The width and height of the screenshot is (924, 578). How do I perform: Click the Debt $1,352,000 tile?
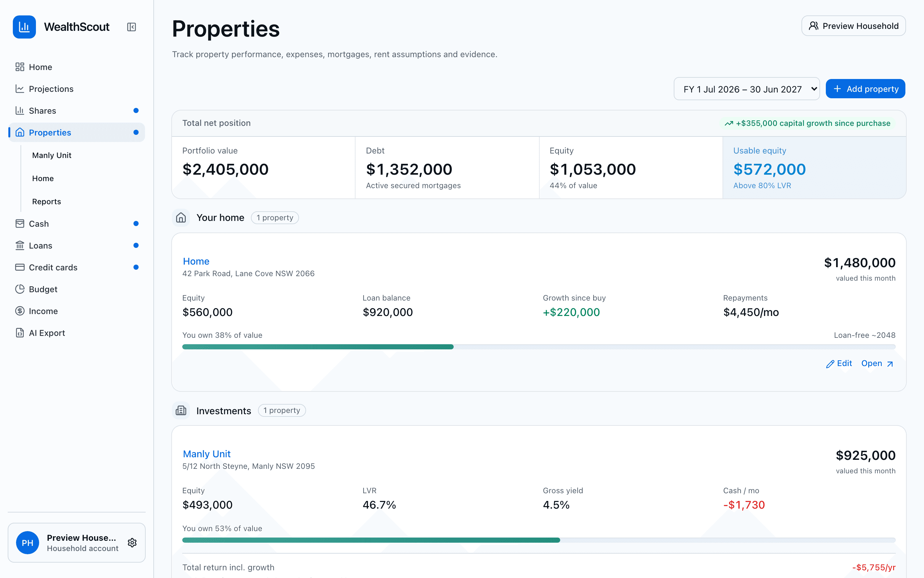click(x=447, y=167)
